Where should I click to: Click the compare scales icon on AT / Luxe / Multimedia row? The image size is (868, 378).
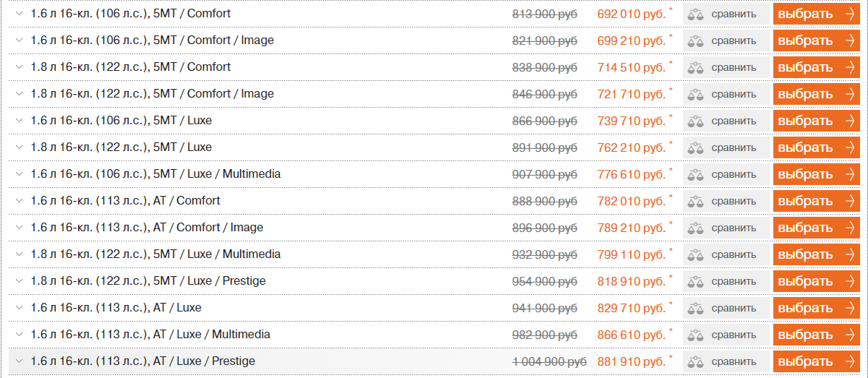(696, 335)
